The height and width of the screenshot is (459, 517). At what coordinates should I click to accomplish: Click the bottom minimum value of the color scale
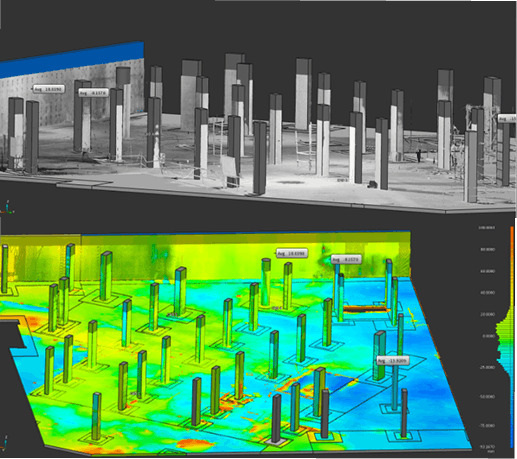coord(487,447)
